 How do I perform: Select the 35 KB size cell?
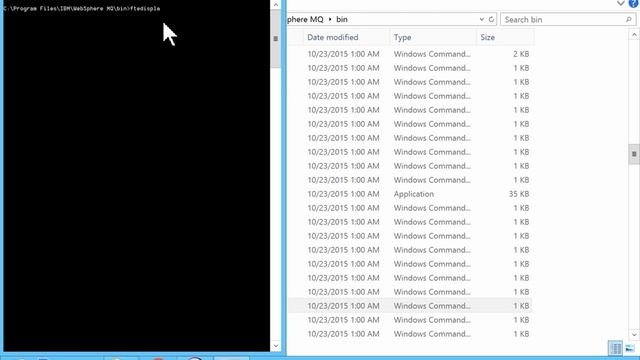coord(519,194)
